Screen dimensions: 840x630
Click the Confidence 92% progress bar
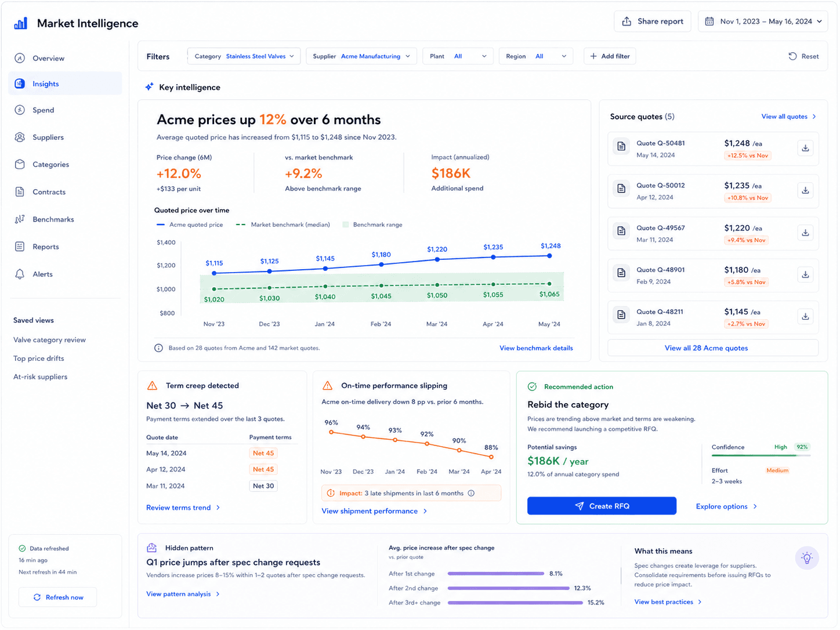761,456
